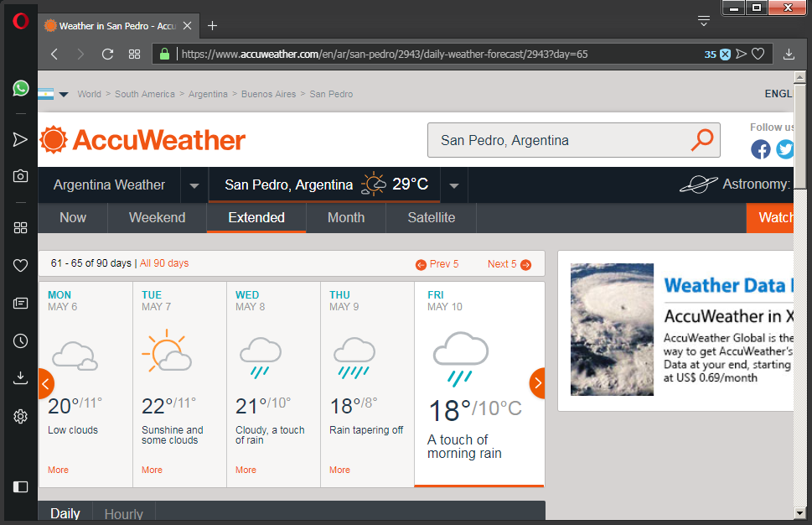812x525 pixels.
Task: Open a new tab
Action: (212, 26)
